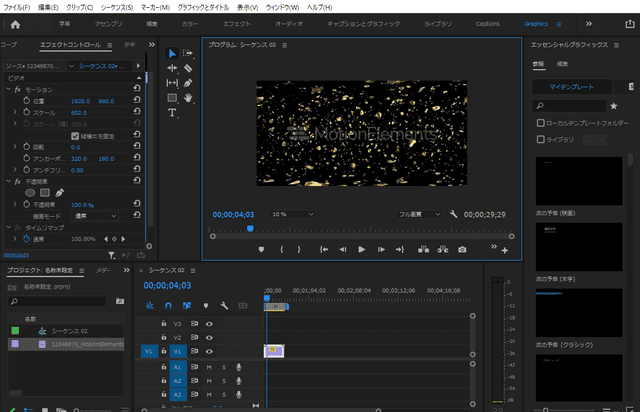The width and height of the screenshot is (640, 412).
Task: Toggle position animation stopwatch
Action: pos(27,100)
